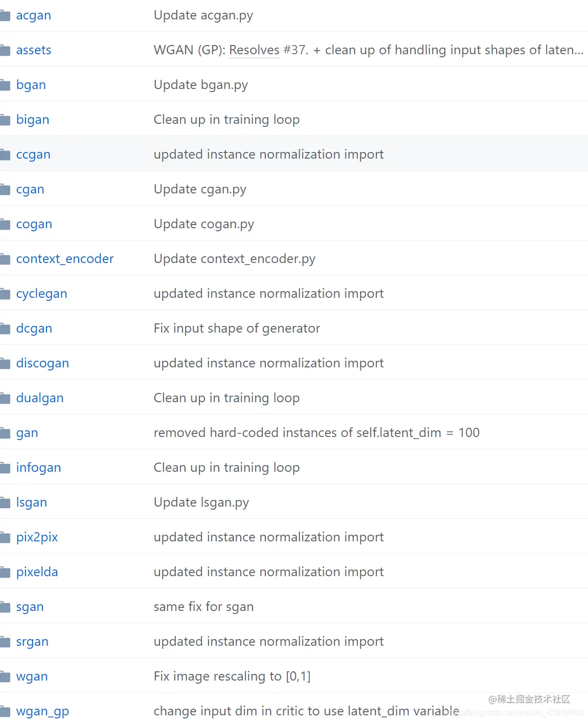
Task: Open commit message 'Update bgan.py'
Action: pos(201,85)
